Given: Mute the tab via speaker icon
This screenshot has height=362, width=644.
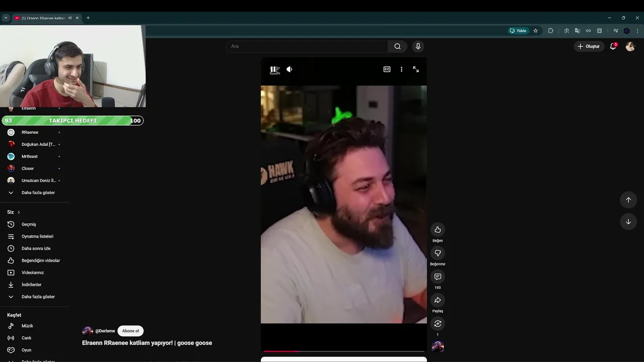Looking at the screenshot, I should 70,18.
